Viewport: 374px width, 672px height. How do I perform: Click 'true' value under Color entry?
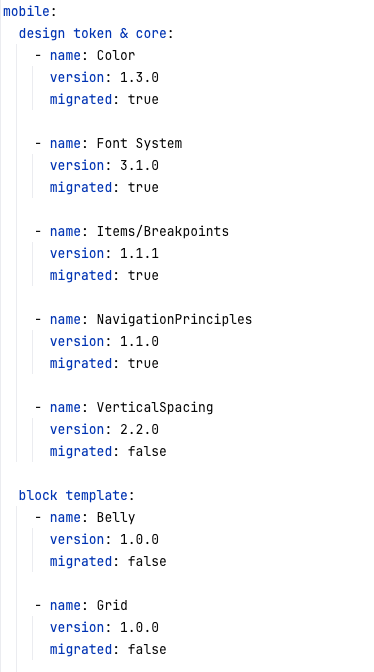click(143, 99)
